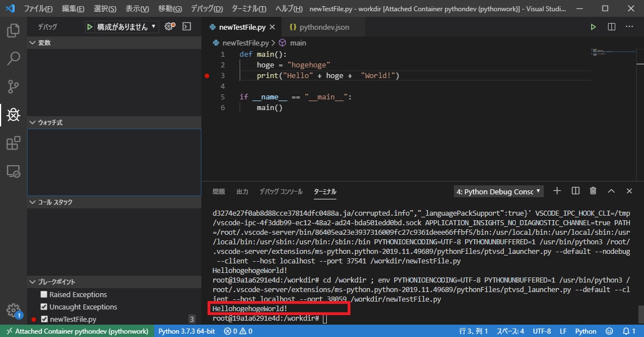Open the 移動(G) menu
Image resolution: width=644 pixels, height=337 pixels.
point(170,8)
